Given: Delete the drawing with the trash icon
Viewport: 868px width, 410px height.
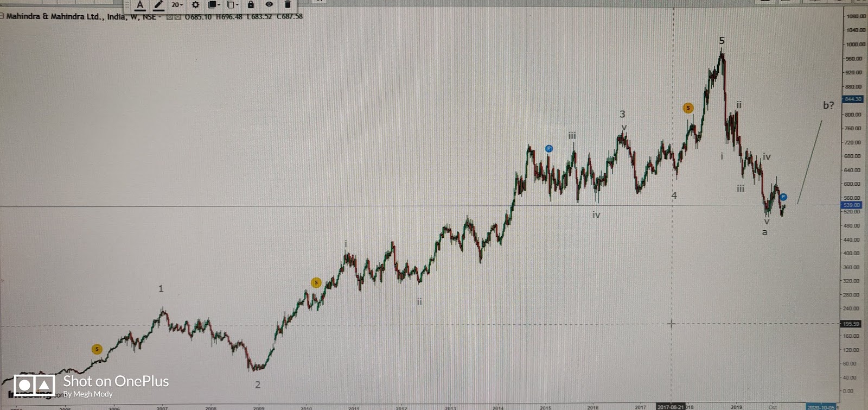Looking at the screenshot, I should [x=288, y=4].
